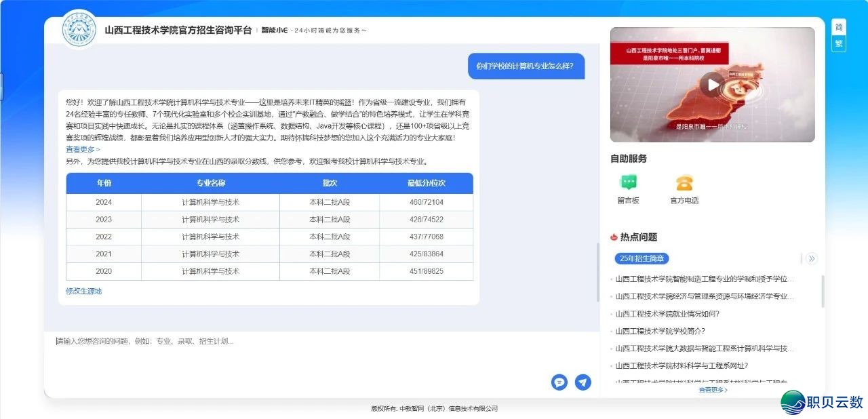The image size is (868, 419).
Task: Click the college logo emblem in the header
Action: click(x=80, y=30)
